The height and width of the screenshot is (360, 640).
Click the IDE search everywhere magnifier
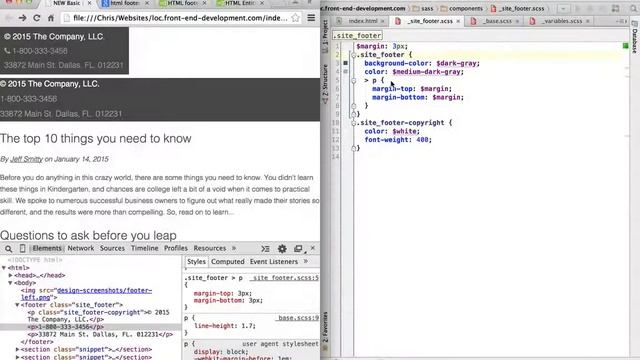click(634, 9)
